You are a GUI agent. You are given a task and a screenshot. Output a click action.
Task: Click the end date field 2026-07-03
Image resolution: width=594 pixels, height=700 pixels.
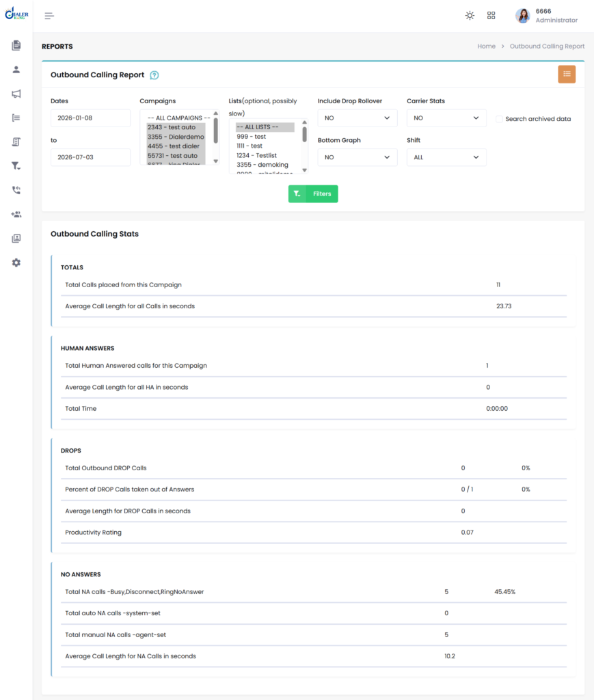pyautogui.click(x=91, y=157)
